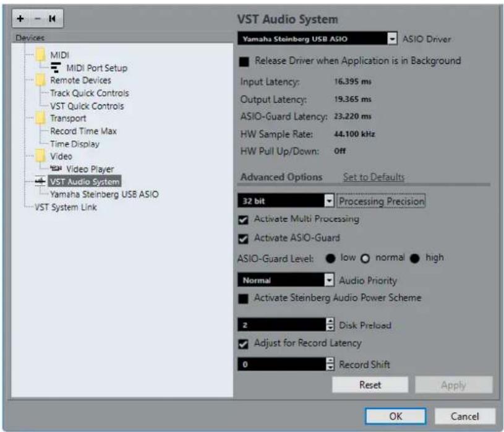Uncheck Activate ASIO-Guard
This screenshot has height=432, width=504.
(x=243, y=239)
